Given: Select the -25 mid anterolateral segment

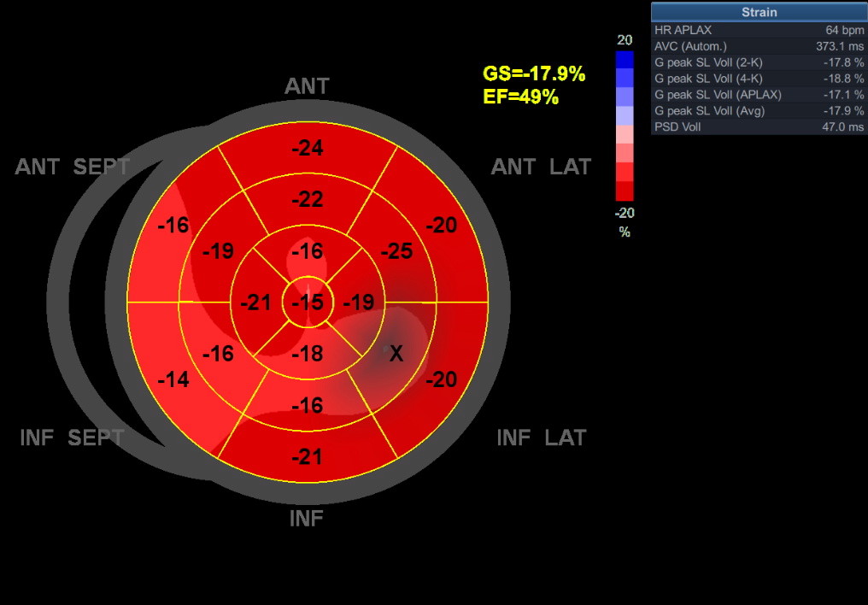Looking at the screenshot, I should 396,250.
